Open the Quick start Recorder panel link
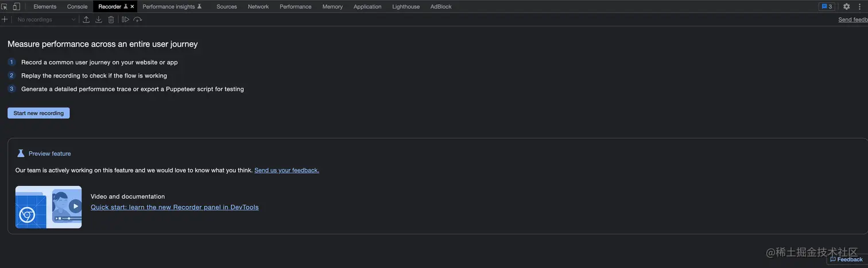Screen dimensions: 868x268 (175, 207)
